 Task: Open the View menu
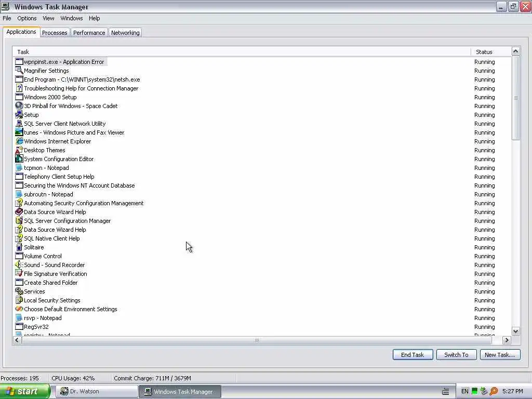click(48, 18)
